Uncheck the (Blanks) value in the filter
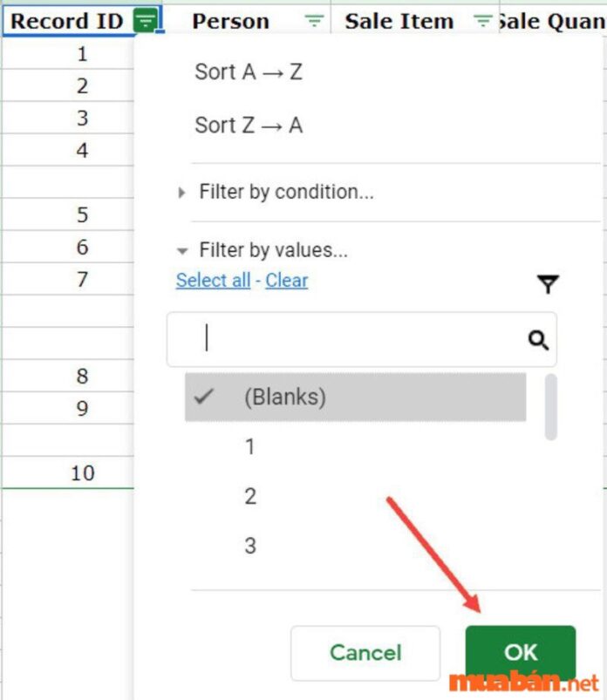Screen dimensions: 607x700 click(203, 397)
